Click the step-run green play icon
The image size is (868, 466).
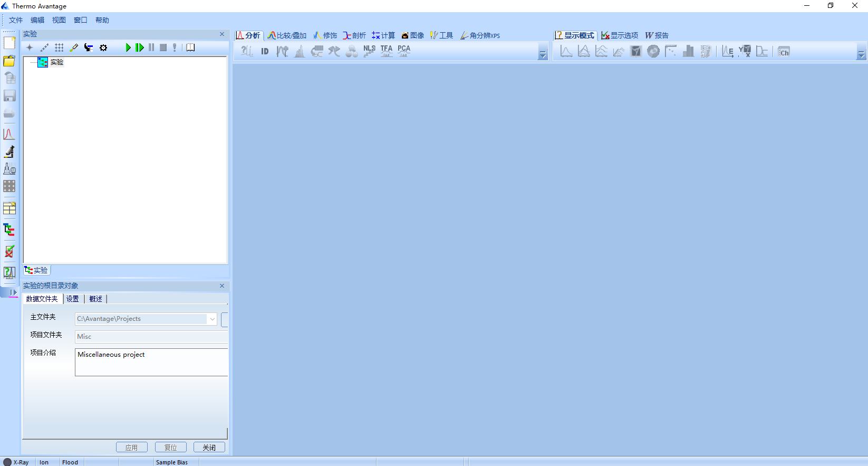pos(140,47)
